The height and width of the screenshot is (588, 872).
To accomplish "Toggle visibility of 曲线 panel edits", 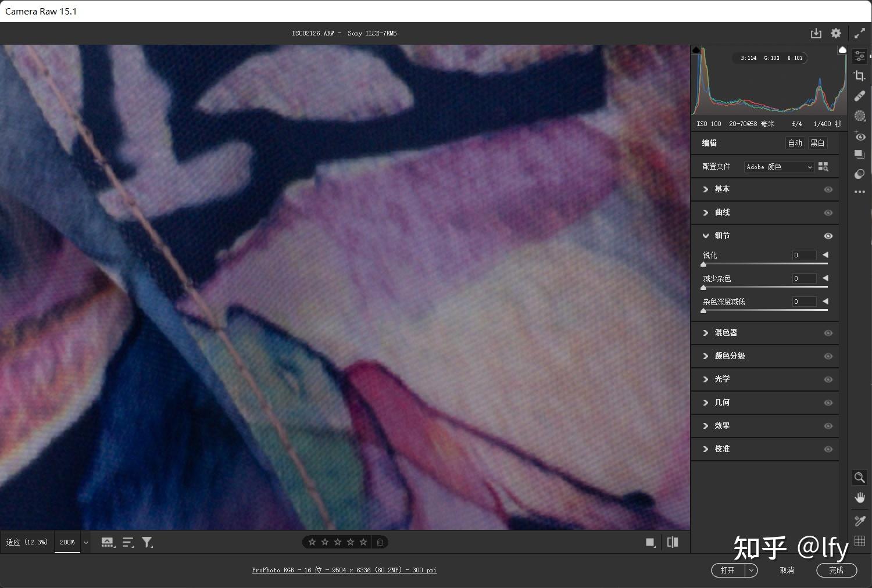I will (828, 213).
